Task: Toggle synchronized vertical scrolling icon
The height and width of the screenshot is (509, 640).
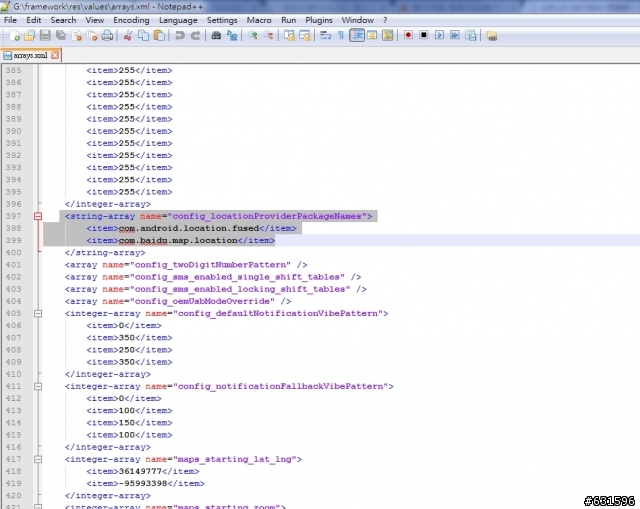Action: [289, 36]
